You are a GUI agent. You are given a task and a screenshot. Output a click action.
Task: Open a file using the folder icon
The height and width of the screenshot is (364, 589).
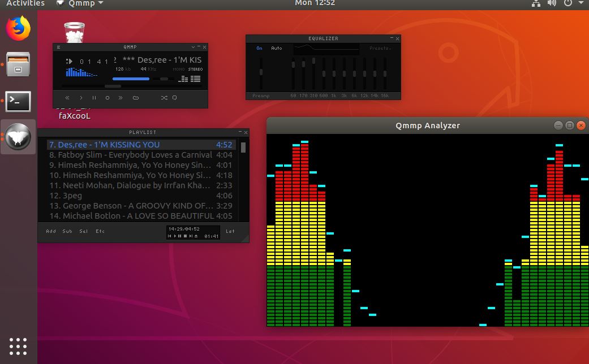click(136, 97)
